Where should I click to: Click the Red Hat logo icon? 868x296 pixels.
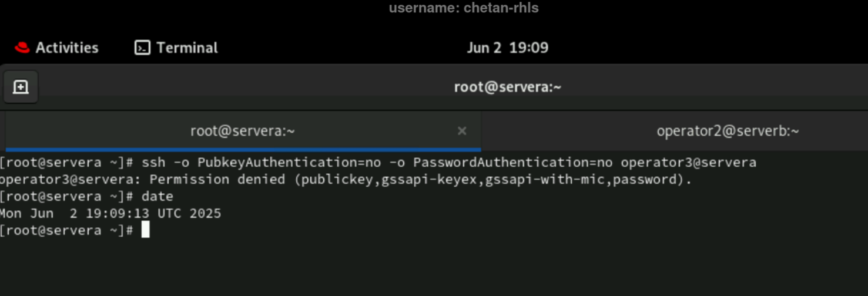coord(22,48)
